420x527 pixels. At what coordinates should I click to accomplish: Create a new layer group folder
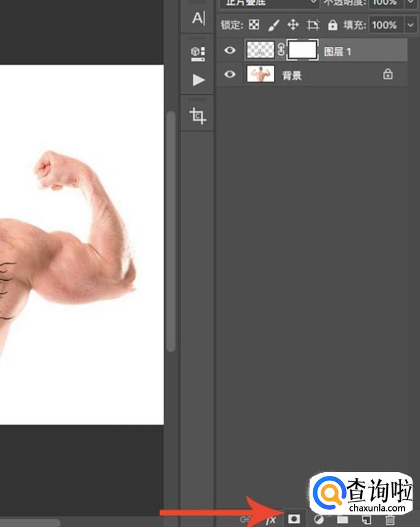pos(343,520)
